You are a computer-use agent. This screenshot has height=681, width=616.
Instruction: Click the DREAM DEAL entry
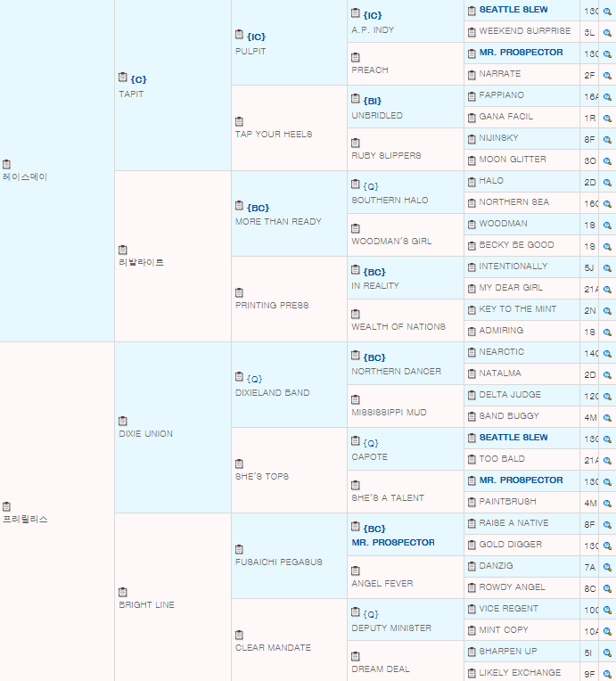pos(381,669)
